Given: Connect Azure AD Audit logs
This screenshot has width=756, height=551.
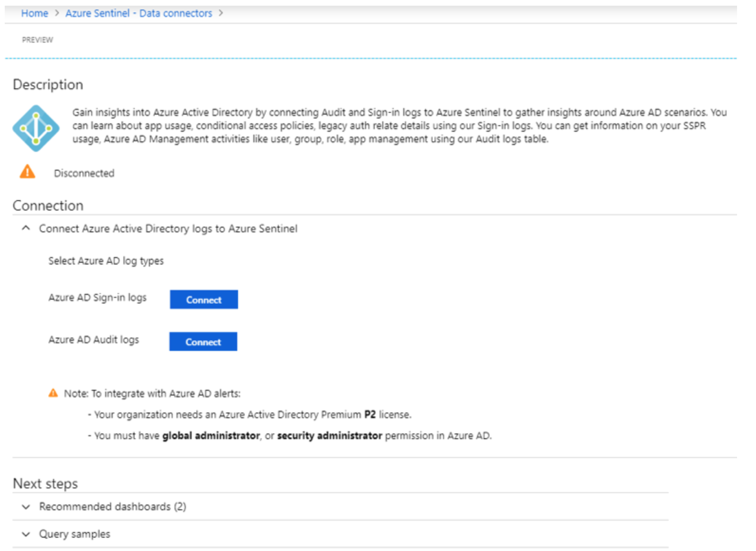Looking at the screenshot, I should (x=203, y=342).
